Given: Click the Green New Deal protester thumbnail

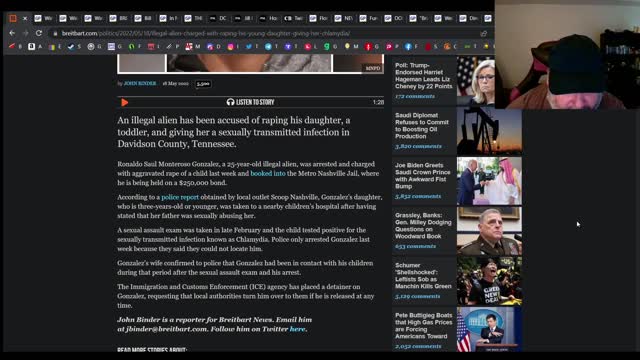Looking at the screenshot, I should pos(489,281).
